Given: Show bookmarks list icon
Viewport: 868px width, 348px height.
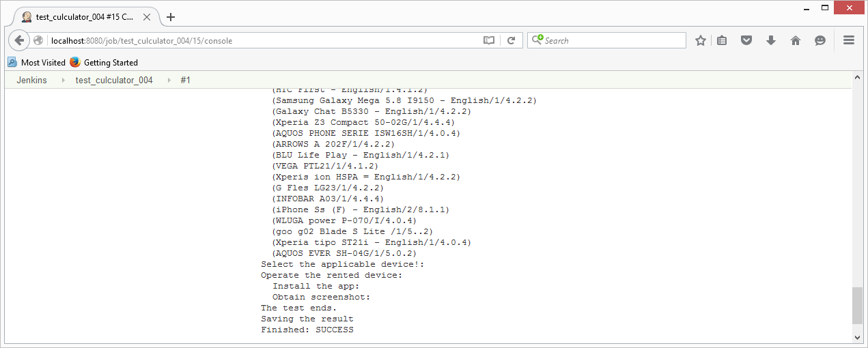Looking at the screenshot, I should [x=723, y=40].
